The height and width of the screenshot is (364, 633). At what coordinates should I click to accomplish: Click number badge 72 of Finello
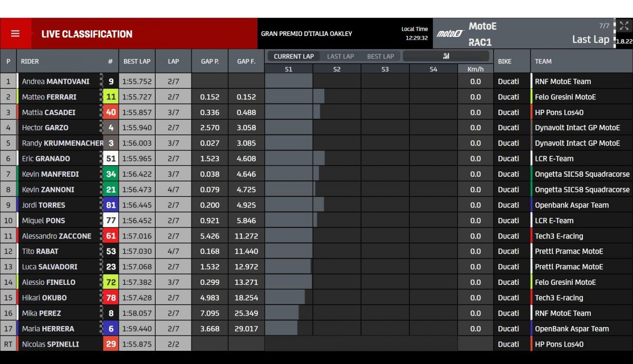[110, 282]
